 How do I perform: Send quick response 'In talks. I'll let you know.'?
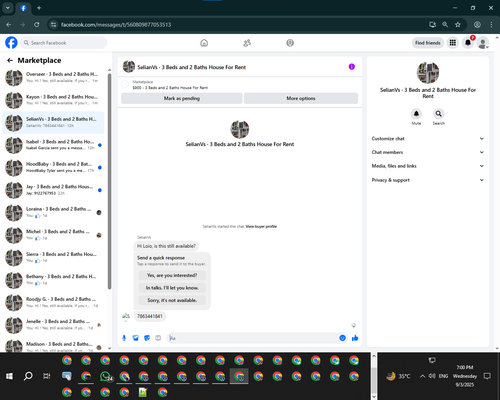[172, 288]
